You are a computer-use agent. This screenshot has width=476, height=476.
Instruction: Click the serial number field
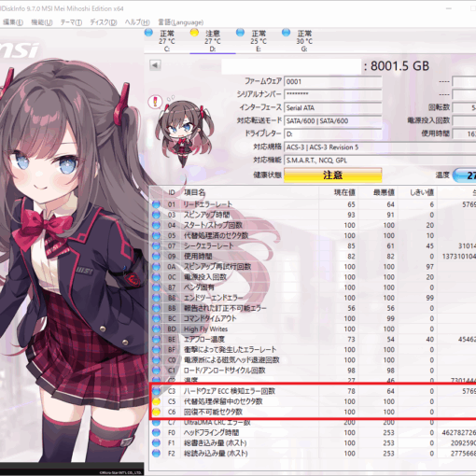(x=332, y=94)
